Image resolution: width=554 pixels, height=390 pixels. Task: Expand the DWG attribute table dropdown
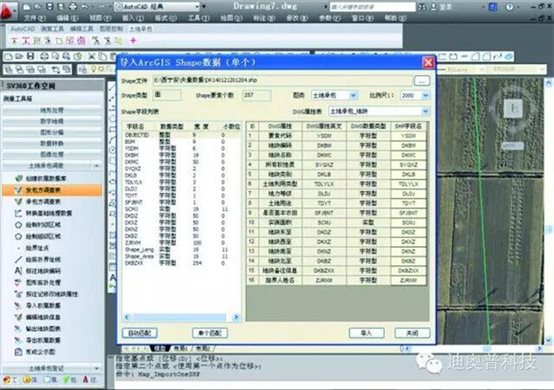pyautogui.click(x=379, y=112)
